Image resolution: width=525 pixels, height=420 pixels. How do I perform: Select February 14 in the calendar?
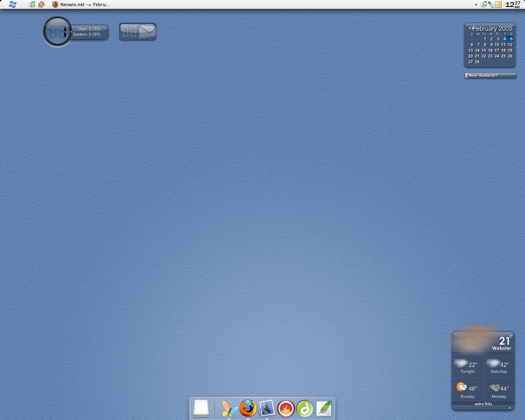477,50
